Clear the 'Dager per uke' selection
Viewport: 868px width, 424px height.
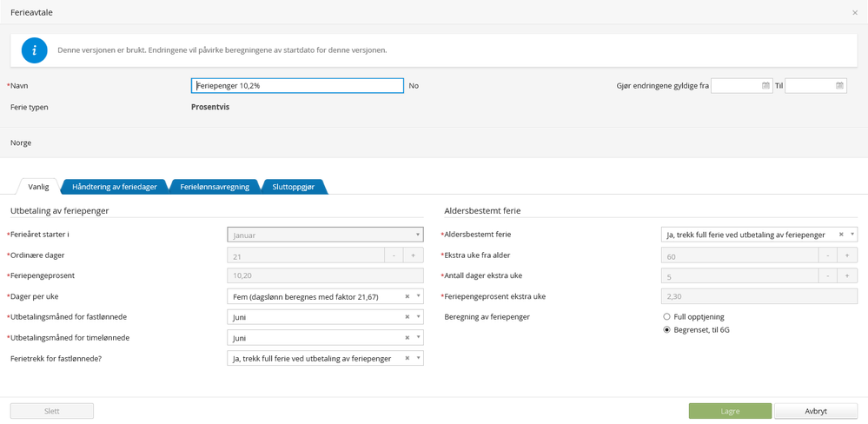click(x=407, y=297)
